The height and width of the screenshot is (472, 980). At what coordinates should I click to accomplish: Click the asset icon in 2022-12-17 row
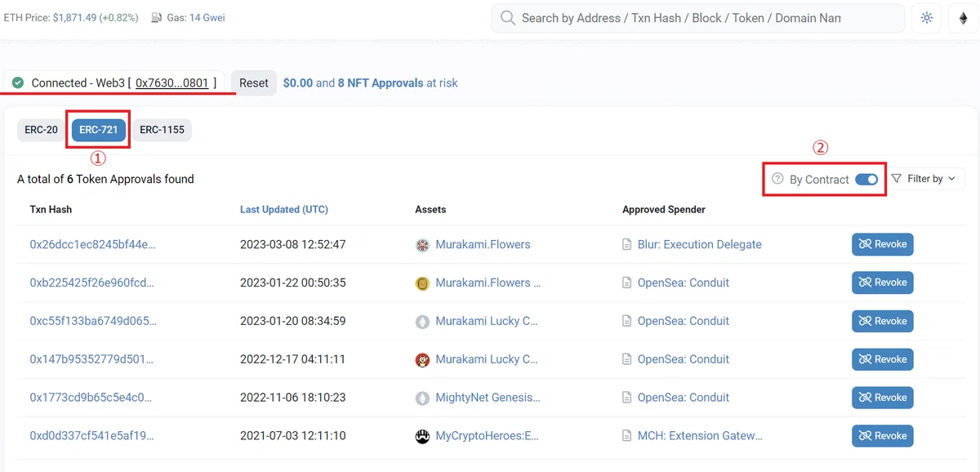(x=422, y=360)
